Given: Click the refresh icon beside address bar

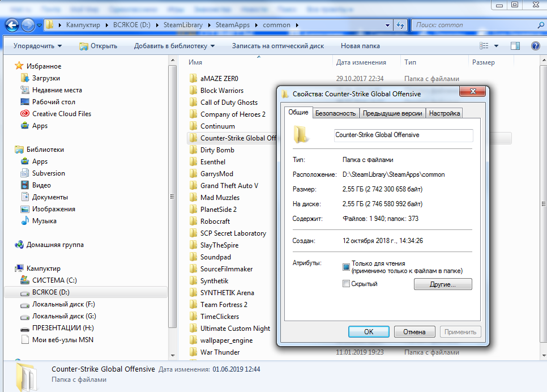Looking at the screenshot, I should coord(400,25).
